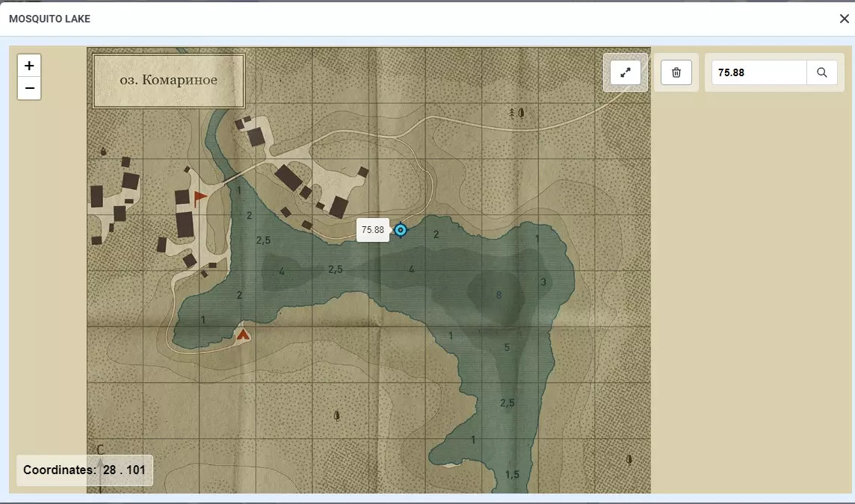855x504 pixels.
Task: Click the large dark building near the bridge
Action: click(288, 178)
